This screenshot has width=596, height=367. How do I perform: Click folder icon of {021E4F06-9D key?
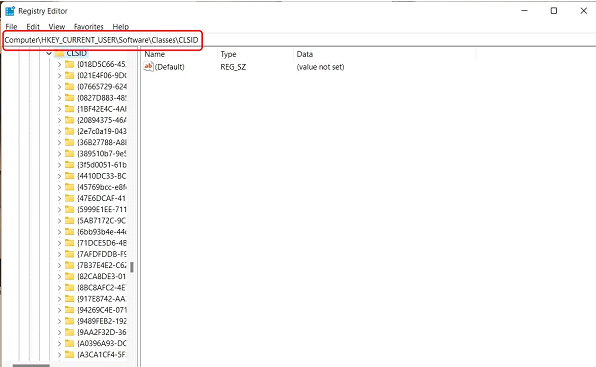[x=70, y=75]
